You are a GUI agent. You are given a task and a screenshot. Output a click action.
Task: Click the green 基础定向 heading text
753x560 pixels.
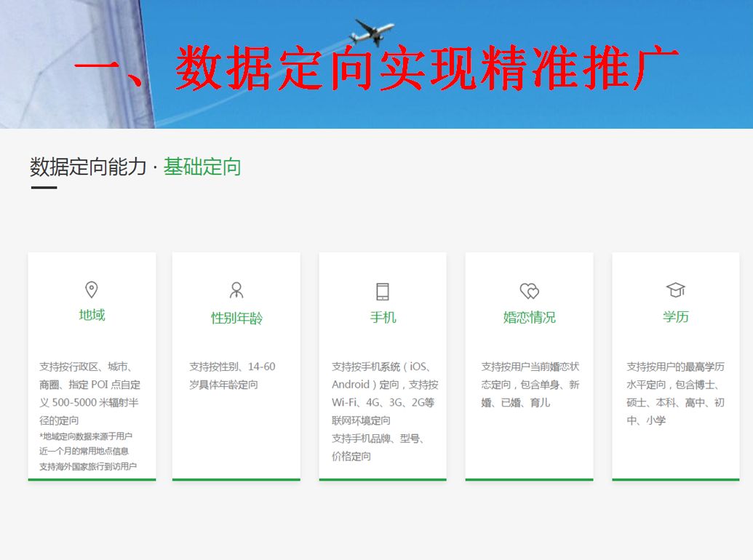click(x=202, y=167)
